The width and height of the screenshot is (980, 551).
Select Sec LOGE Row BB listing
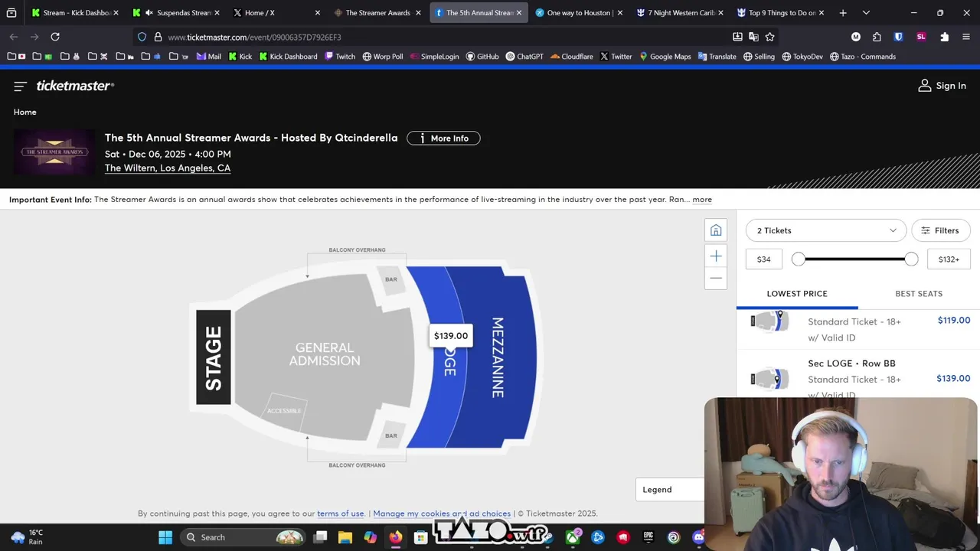[x=858, y=378]
